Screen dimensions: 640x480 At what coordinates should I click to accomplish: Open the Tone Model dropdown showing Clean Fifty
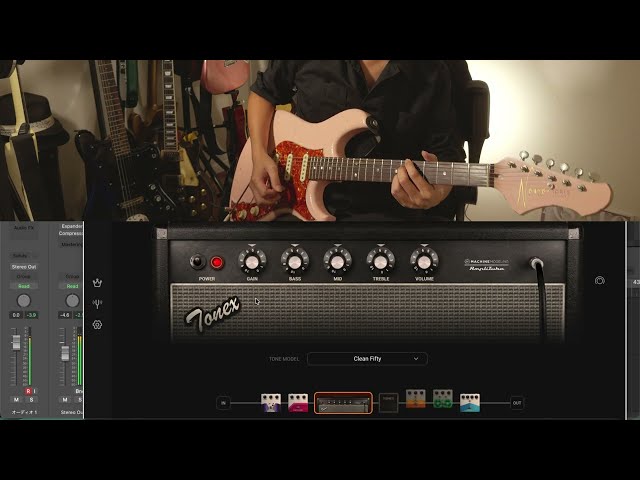coord(367,359)
